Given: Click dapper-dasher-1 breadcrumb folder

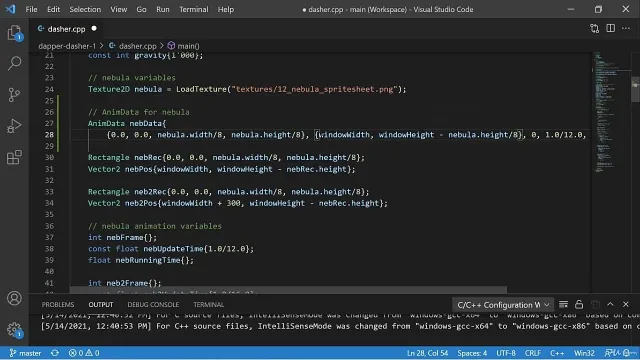Looking at the screenshot, I should tap(67, 46).
